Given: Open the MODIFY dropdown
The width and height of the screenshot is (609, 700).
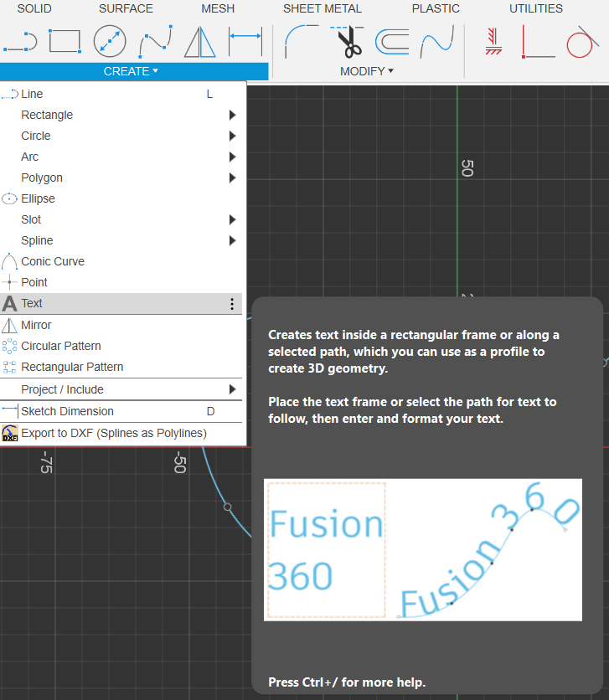Looking at the screenshot, I should [367, 71].
